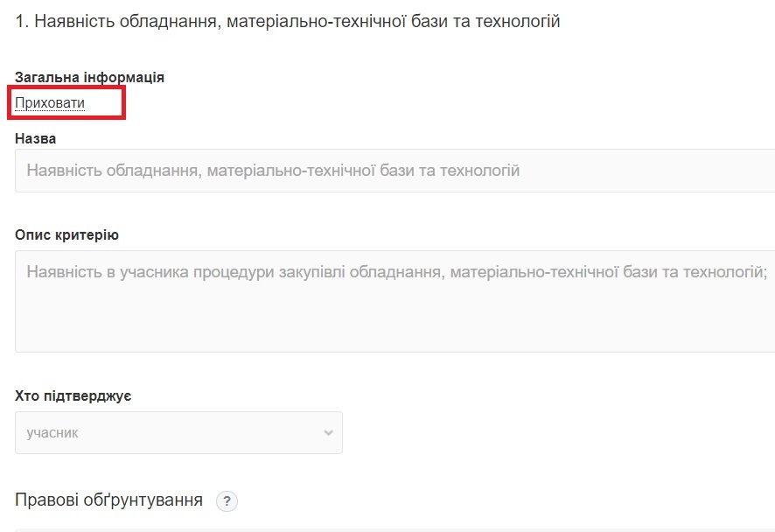This screenshot has width=775, height=532.
Task: Click the Опис критерію label
Action: tap(66, 235)
